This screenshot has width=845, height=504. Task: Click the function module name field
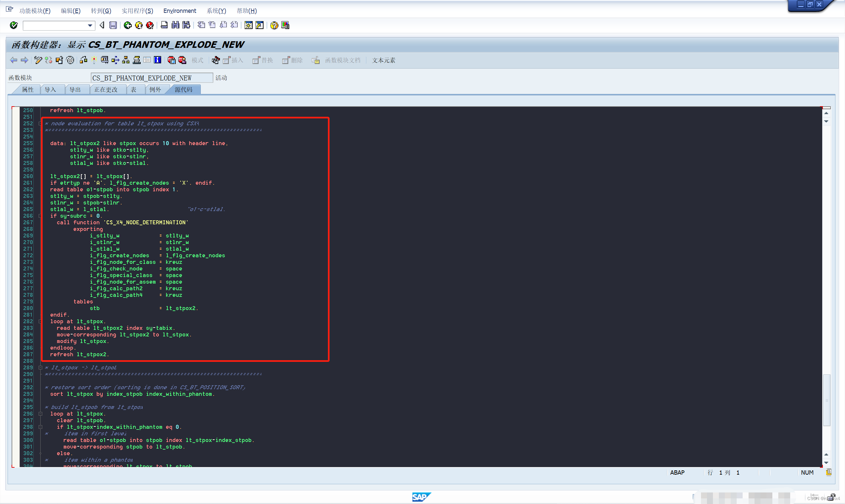tap(152, 78)
